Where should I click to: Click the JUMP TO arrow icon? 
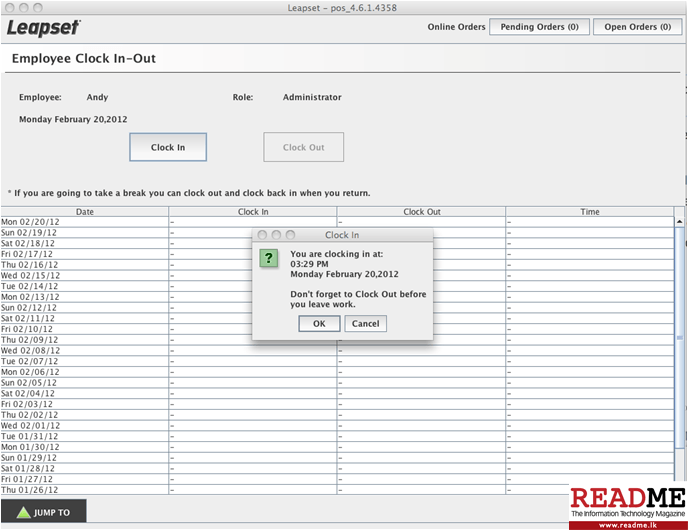tap(23, 512)
